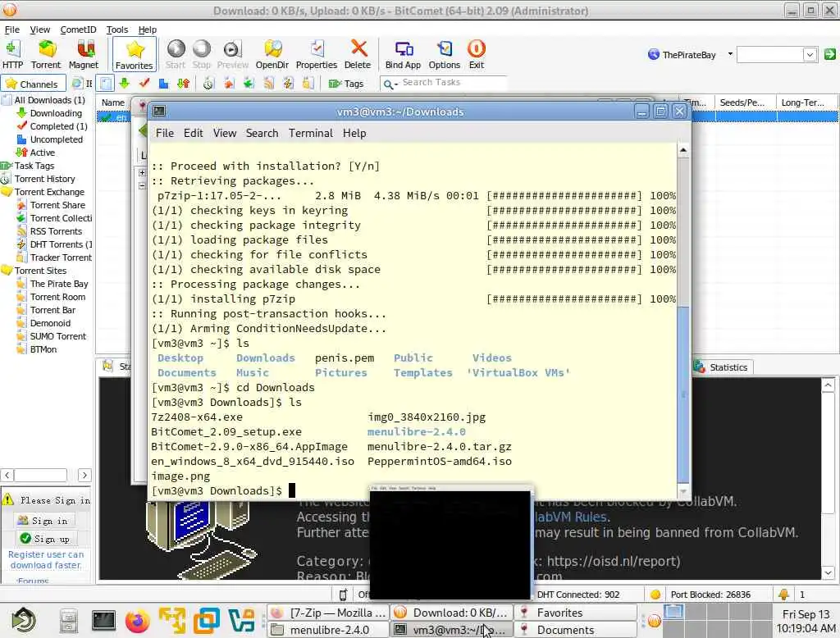Open Properties from the BitComet toolbar

[317, 54]
